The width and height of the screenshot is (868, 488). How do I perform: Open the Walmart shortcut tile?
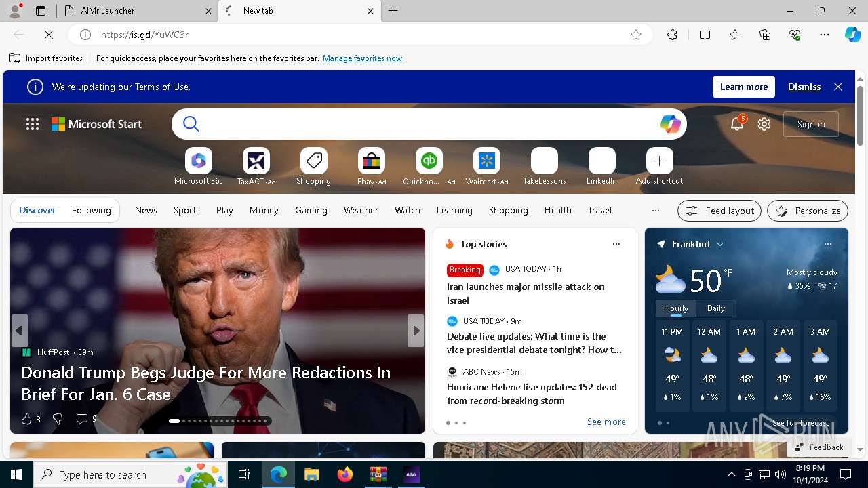tap(487, 161)
